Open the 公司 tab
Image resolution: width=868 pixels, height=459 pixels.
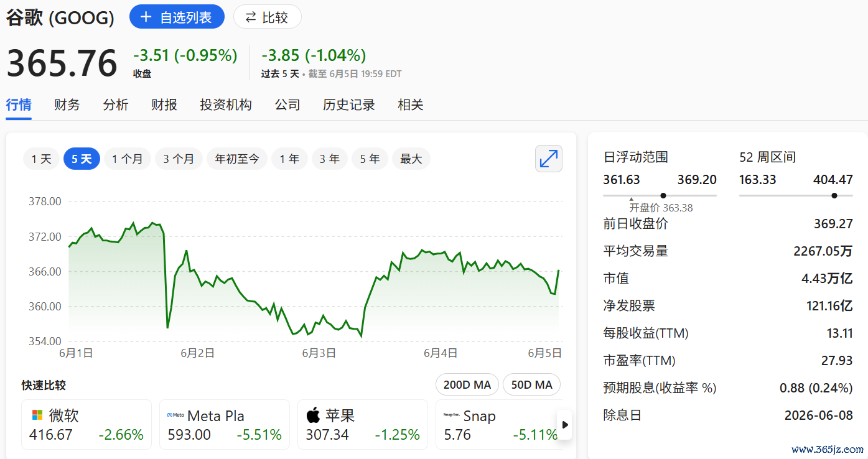[x=287, y=104]
